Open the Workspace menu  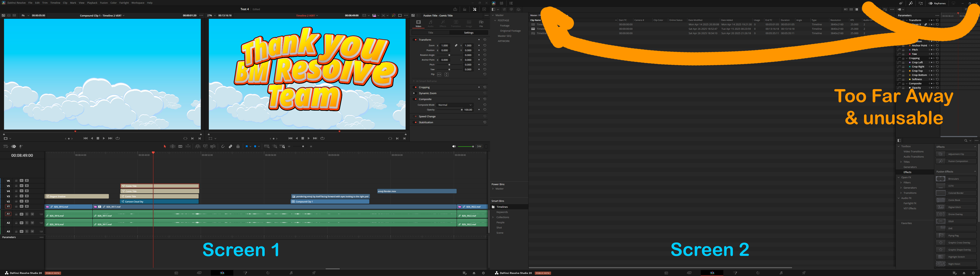click(x=138, y=3)
